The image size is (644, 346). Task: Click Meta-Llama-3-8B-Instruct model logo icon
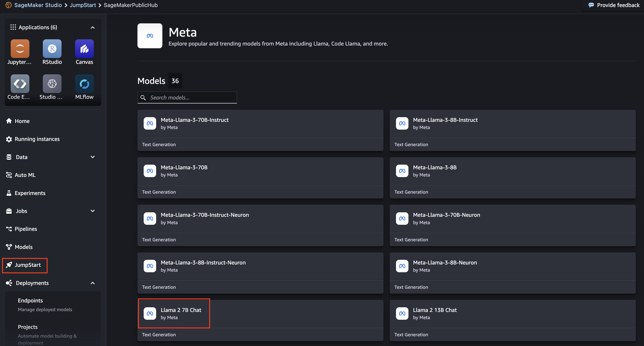click(x=402, y=123)
